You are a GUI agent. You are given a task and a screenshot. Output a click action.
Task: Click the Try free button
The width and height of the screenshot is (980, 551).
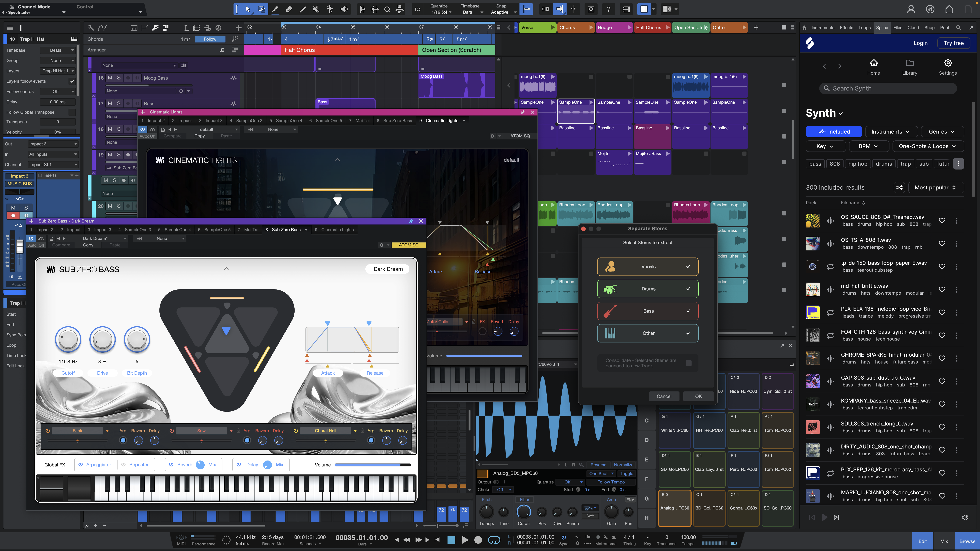click(953, 43)
